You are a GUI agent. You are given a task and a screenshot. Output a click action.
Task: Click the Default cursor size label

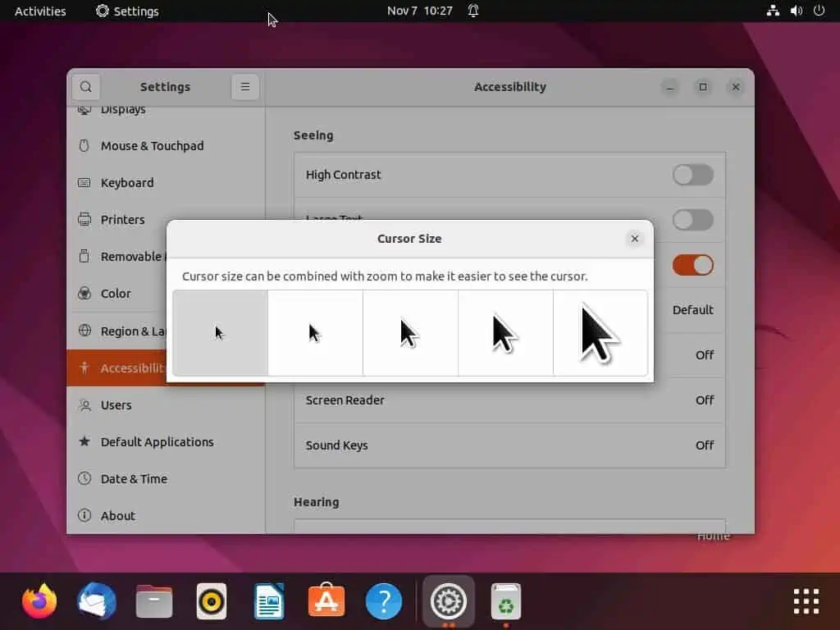point(693,310)
